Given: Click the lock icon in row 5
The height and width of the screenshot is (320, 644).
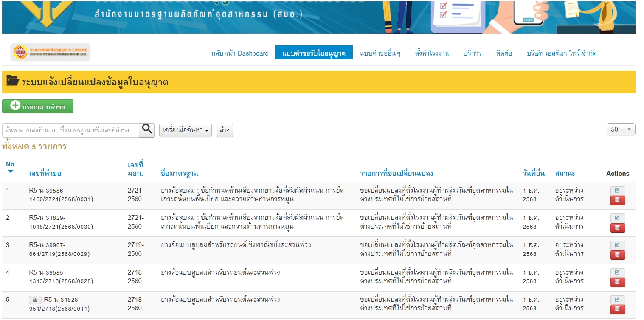Looking at the screenshot, I should pyautogui.click(x=35, y=300).
